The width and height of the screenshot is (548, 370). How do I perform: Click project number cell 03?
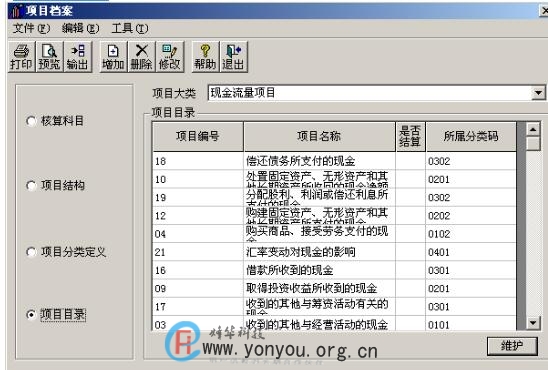pyautogui.click(x=198, y=323)
